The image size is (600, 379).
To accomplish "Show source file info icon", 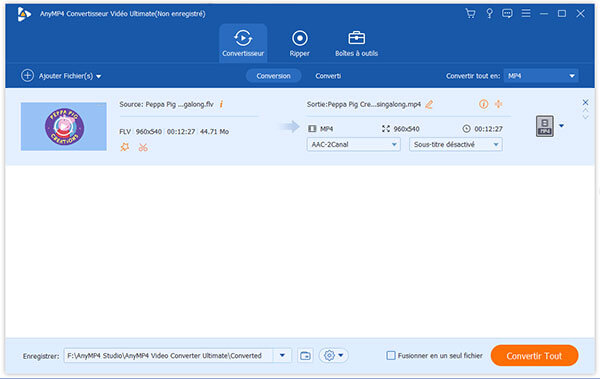I will 221,104.
